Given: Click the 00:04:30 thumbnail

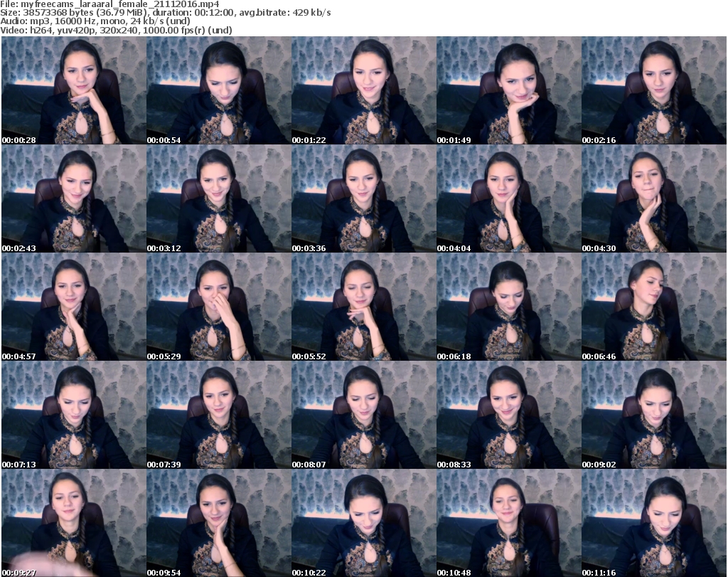Looking at the screenshot, I should pyautogui.click(x=654, y=198).
